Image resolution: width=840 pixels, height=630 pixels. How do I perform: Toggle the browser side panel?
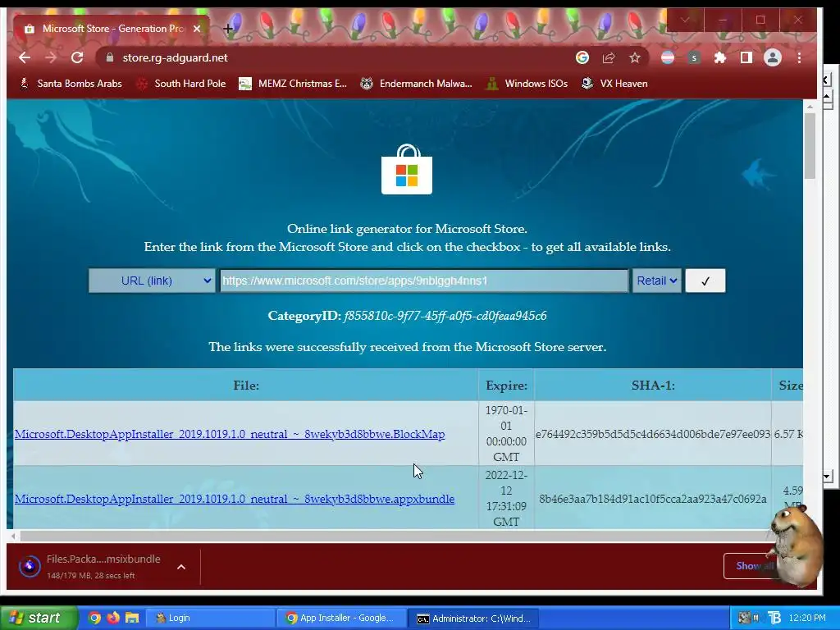pos(746,58)
